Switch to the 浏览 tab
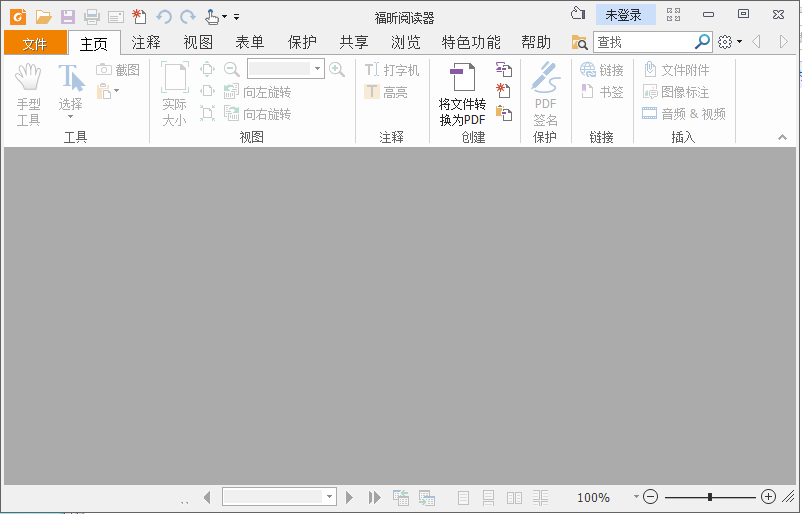 pyautogui.click(x=406, y=42)
